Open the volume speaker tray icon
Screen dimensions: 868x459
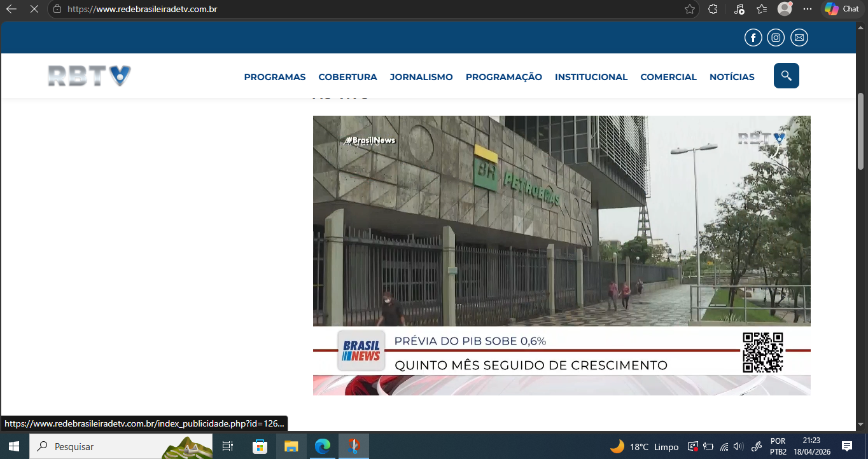[x=738, y=447]
